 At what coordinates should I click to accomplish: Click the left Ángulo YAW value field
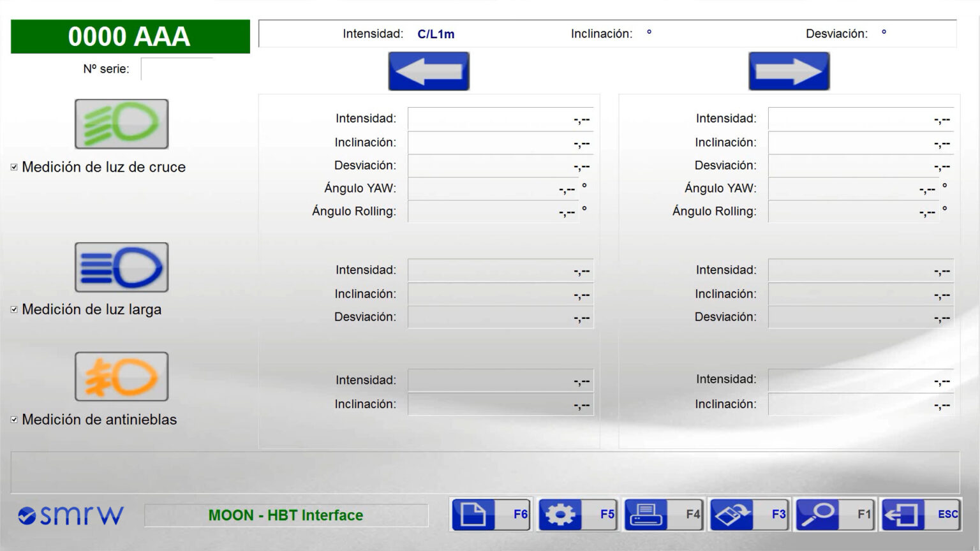[494, 188]
